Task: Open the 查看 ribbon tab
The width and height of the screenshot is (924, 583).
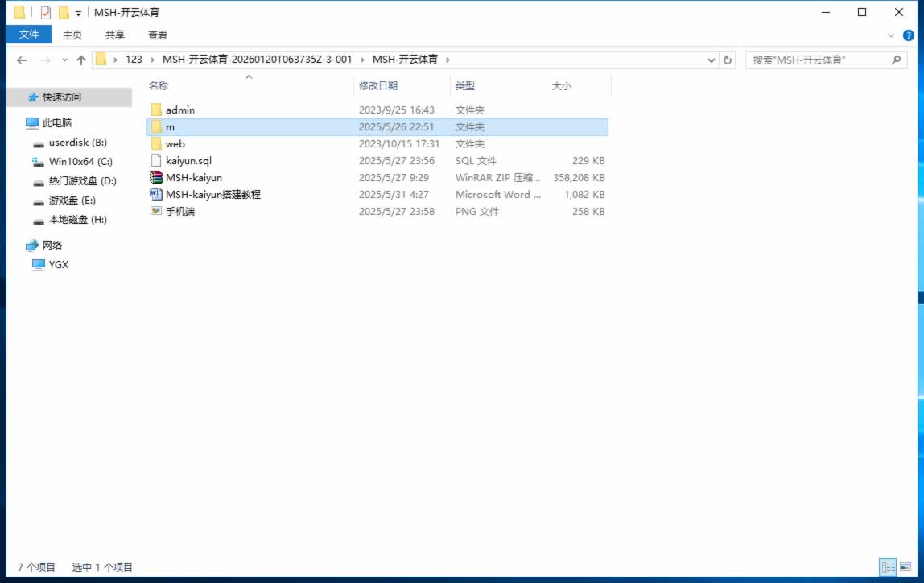Action: 158,35
